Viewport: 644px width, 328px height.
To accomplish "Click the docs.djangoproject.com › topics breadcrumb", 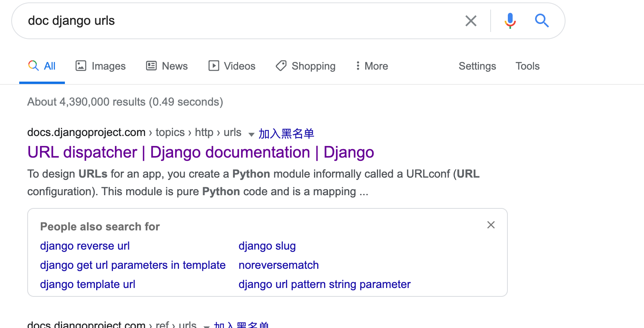I will 134,132.
